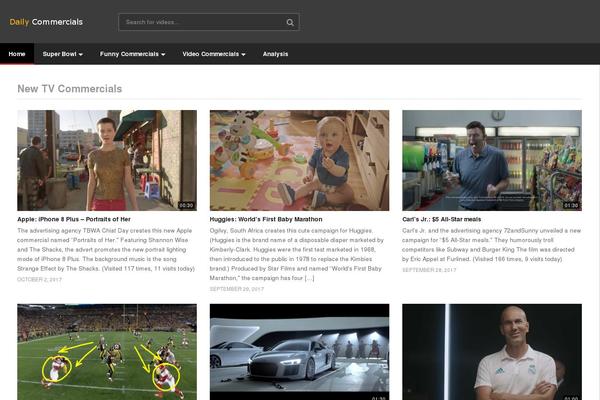Image resolution: width=600 pixels, height=400 pixels.
Task: Open the Real Madrid coach video thumbnail
Action: (x=492, y=352)
